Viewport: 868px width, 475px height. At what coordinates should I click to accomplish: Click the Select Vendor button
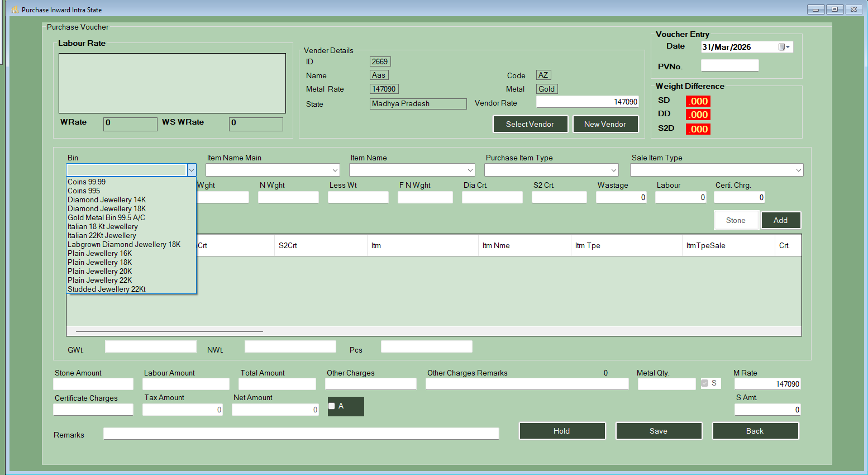pyautogui.click(x=530, y=124)
